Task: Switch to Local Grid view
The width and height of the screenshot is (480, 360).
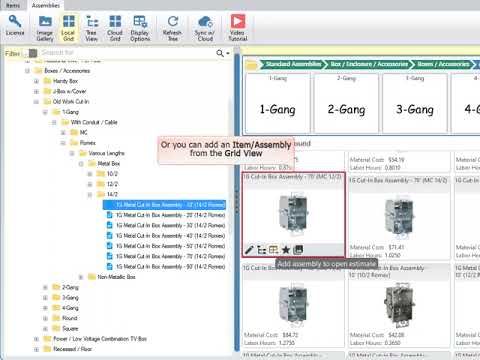Action: tap(68, 29)
